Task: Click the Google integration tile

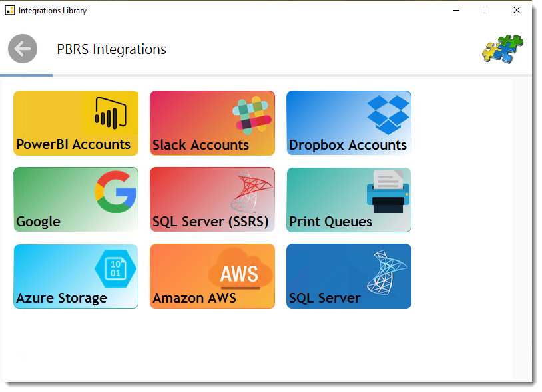Action: [x=75, y=200]
